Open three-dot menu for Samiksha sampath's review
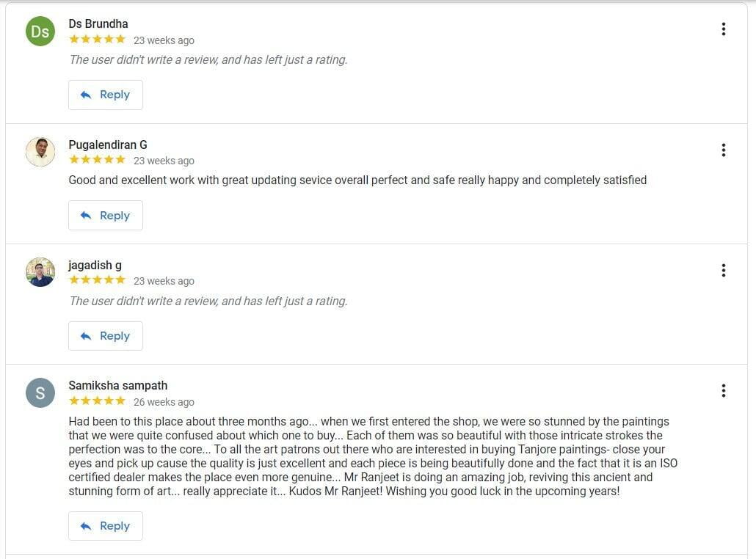Image resolution: width=756 pixels, height=559 pixels. (723, 391)
